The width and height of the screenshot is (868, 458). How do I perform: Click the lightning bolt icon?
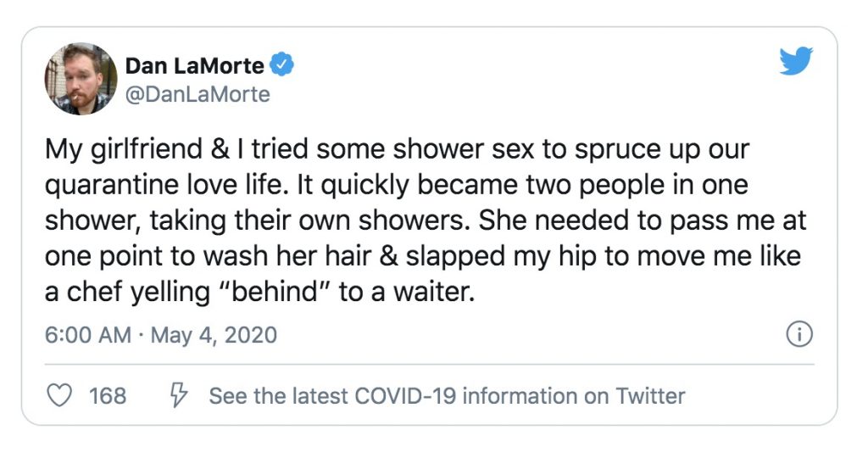click(x=178, y=395)
